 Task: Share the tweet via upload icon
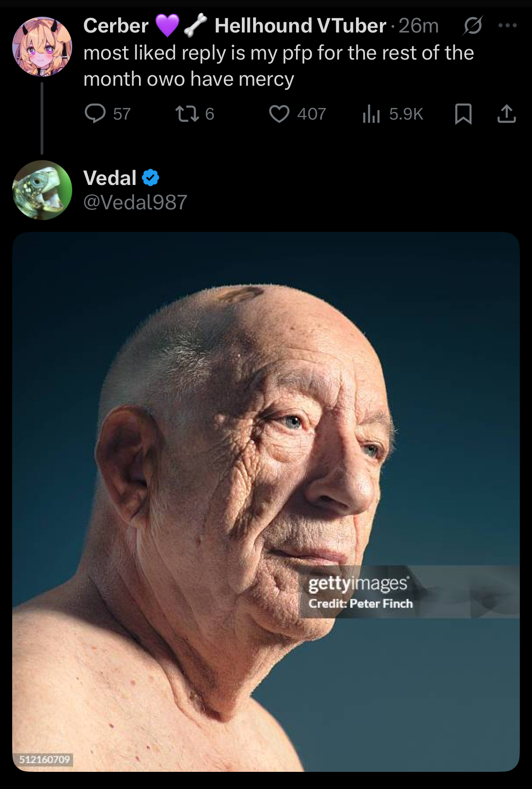(x=506, y=114)
